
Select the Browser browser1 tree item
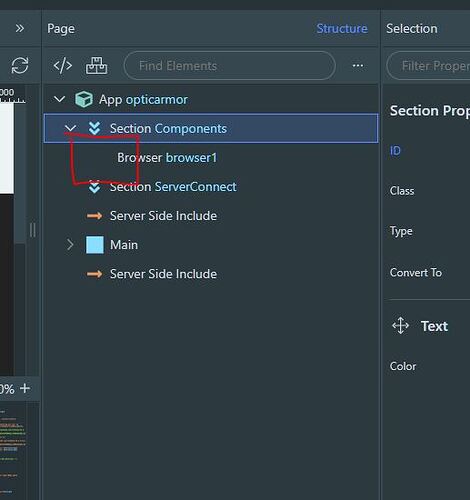(167, 158)
